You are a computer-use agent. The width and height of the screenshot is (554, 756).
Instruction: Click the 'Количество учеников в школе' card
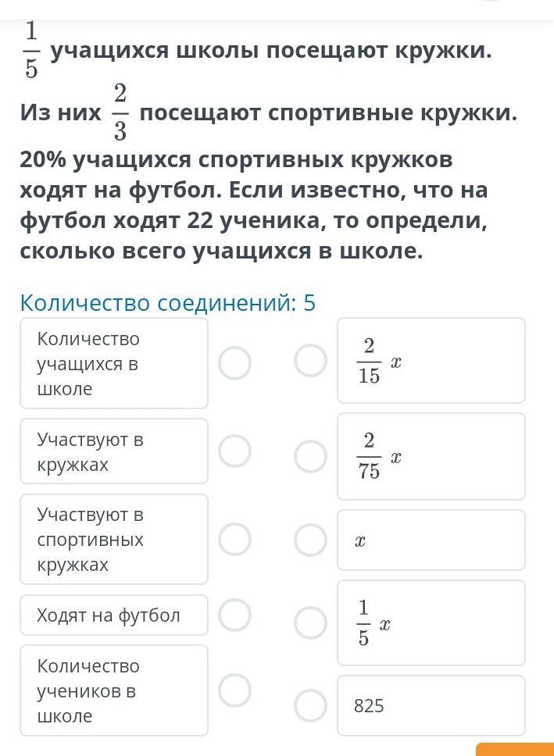point(114,690)
